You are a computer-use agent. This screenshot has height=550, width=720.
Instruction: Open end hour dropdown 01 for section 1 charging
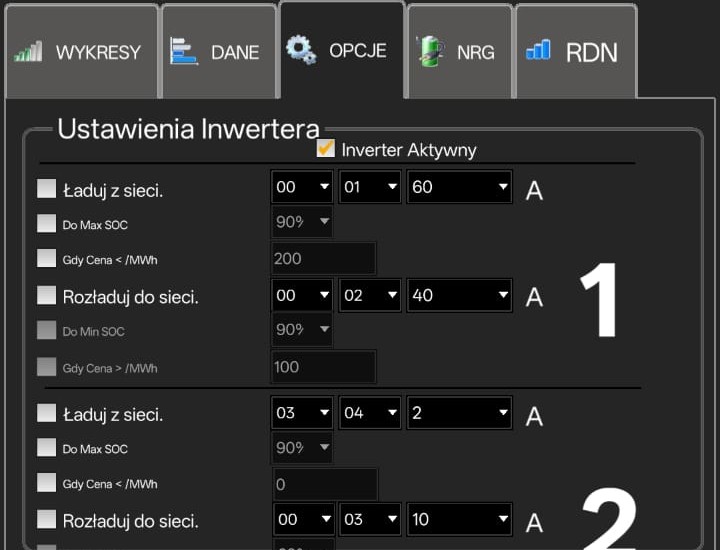(x=370, y=186)
